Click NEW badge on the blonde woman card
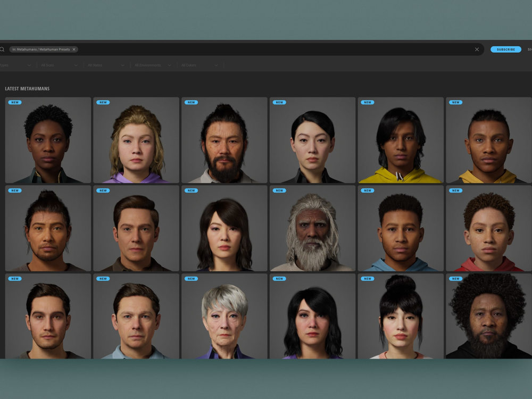The image size is (532, 399). pos(103,102)
